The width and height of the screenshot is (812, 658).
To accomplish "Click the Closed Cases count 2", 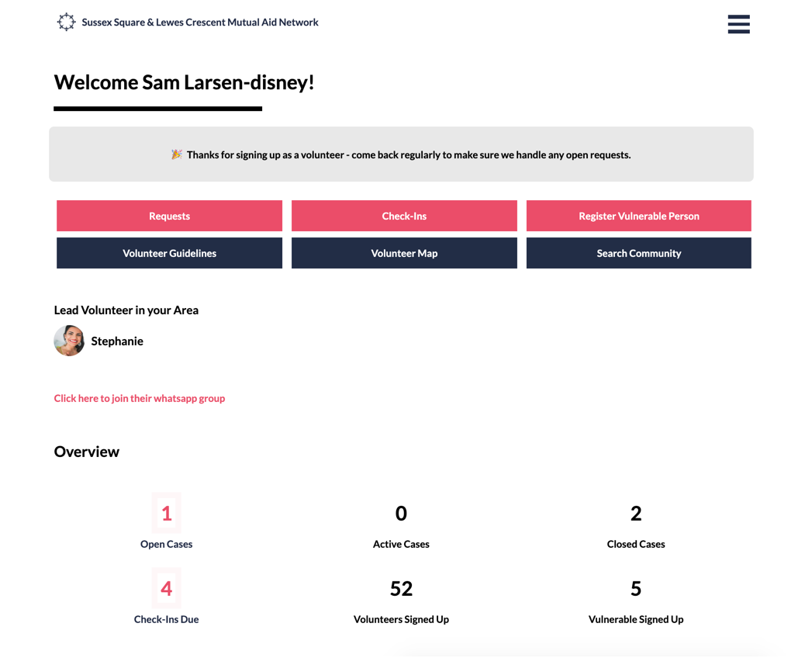I will click(636, 513).
